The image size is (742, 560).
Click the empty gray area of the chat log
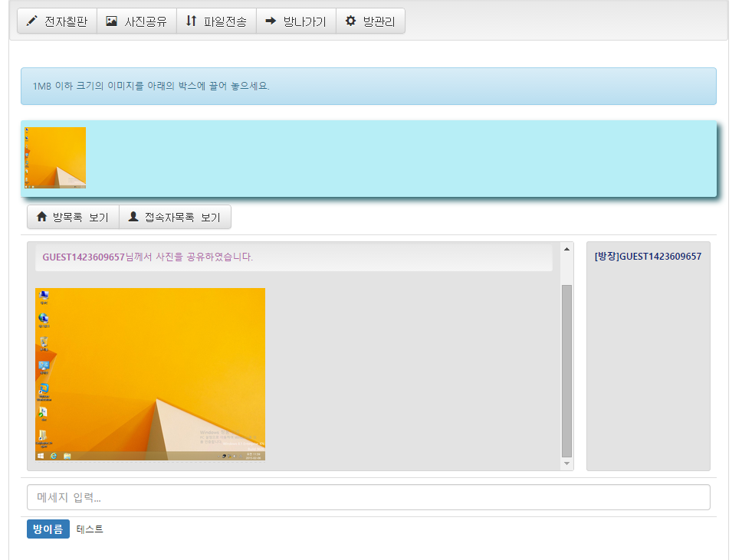[414, 368]
